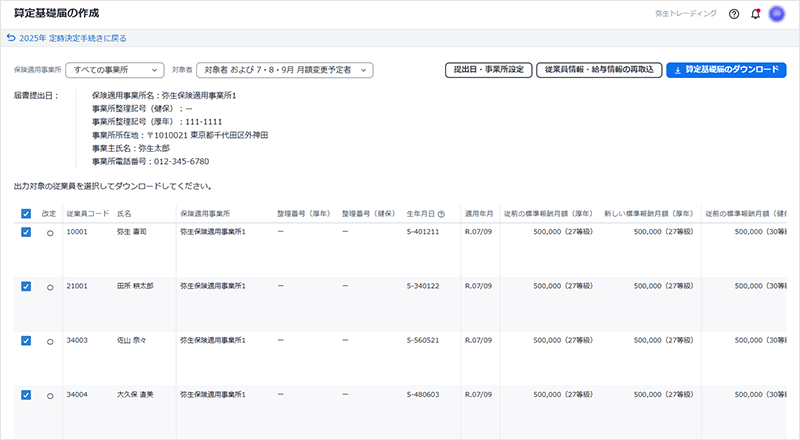Click the 弥生トレーディング company name
The image size is (800, 440).
tap(683, 15)
